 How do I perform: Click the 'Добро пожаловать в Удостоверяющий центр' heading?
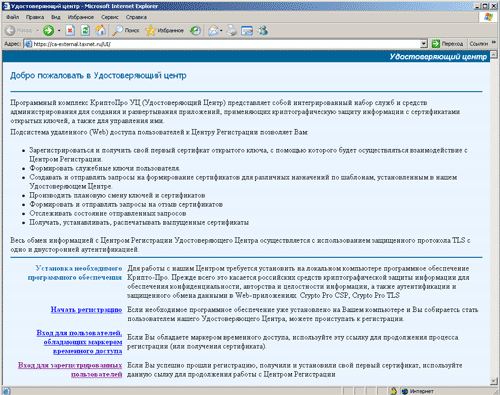tap(98, 76)
